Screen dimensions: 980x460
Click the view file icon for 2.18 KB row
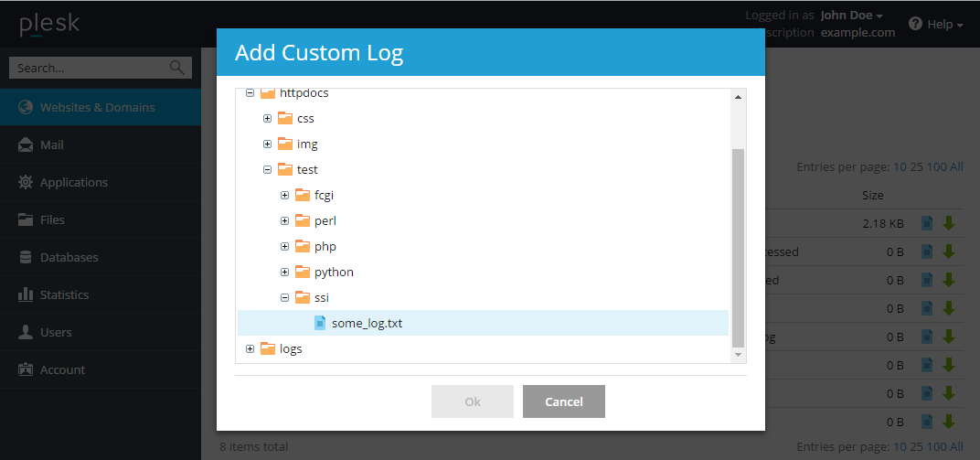(927, 223)
